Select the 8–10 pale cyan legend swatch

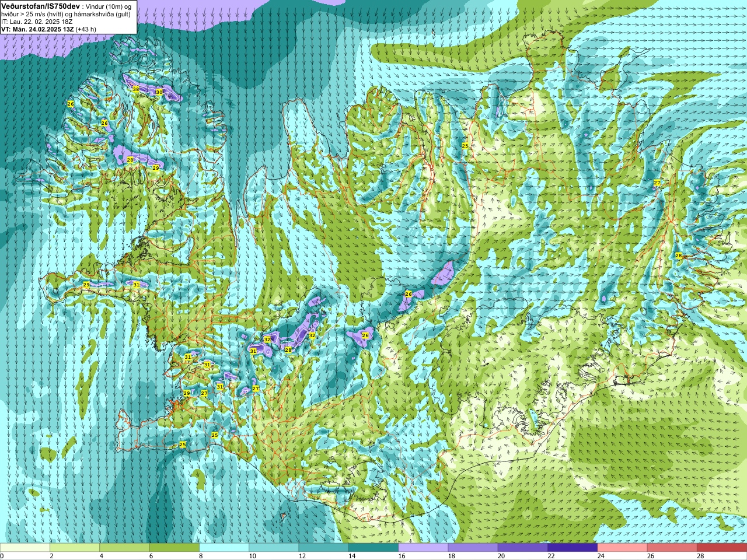[224, 548]
